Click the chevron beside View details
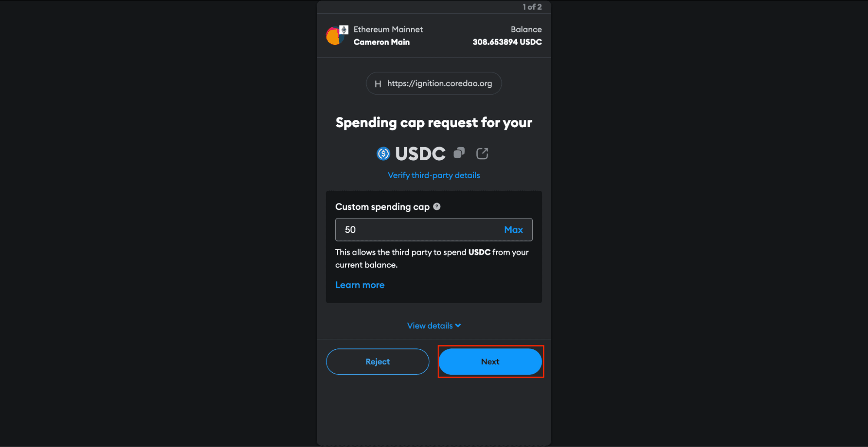Screen dimensions: 868x447 coord(458,325)
